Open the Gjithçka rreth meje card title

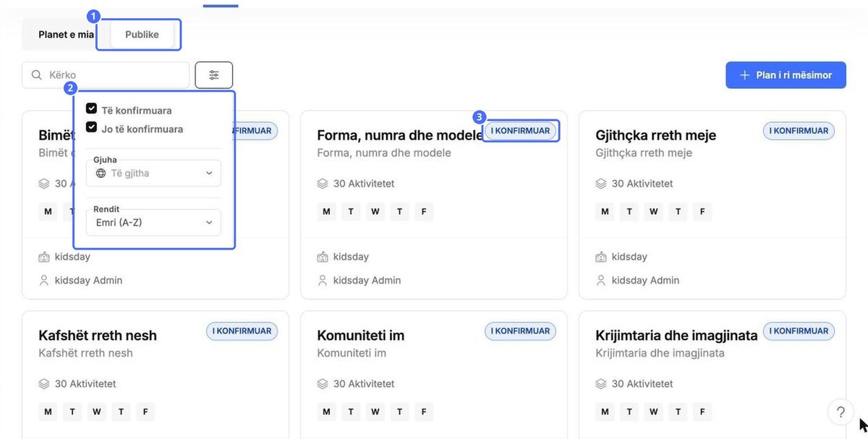(656, 135)
